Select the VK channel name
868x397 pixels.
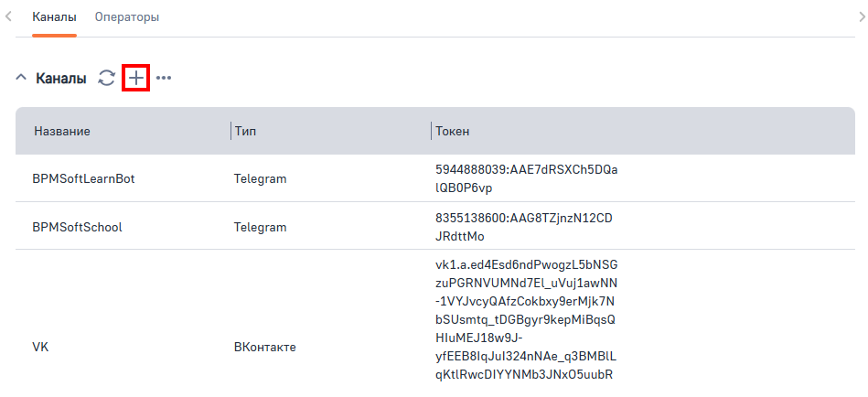40,348
